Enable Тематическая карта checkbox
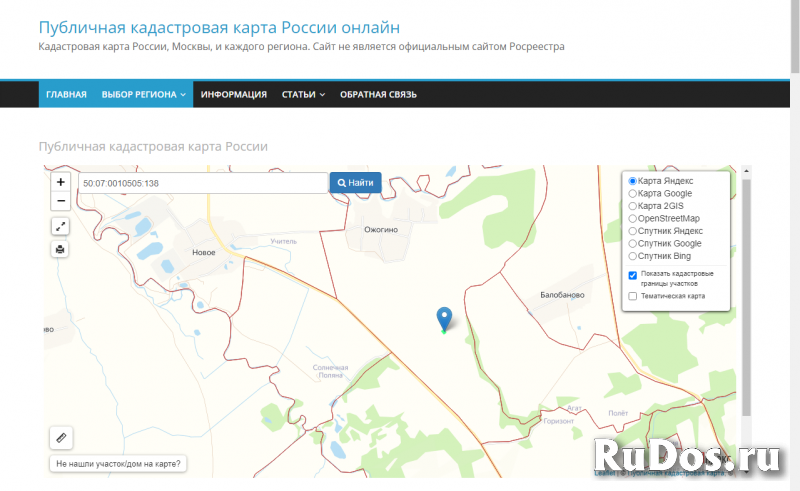The width and height of the screenshot is (800, 491). pyautogui.click(x=633, y=296)
